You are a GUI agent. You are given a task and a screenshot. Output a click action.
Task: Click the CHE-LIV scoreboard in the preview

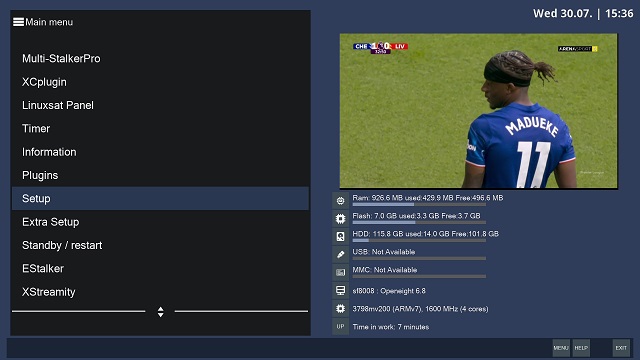coord(380,47)
